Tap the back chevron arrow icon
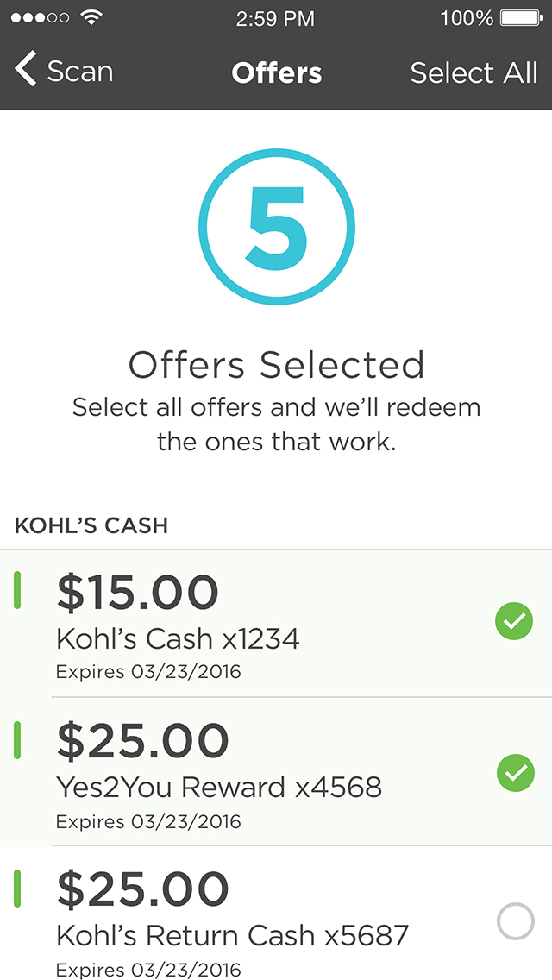The image size is (552, 980). coord(26,69)
